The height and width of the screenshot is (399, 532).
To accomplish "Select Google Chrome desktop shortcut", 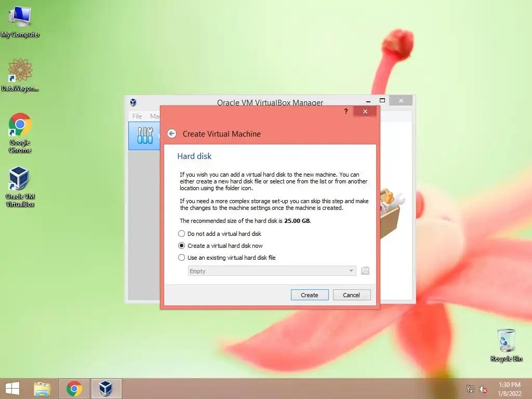I will (20, 132).
